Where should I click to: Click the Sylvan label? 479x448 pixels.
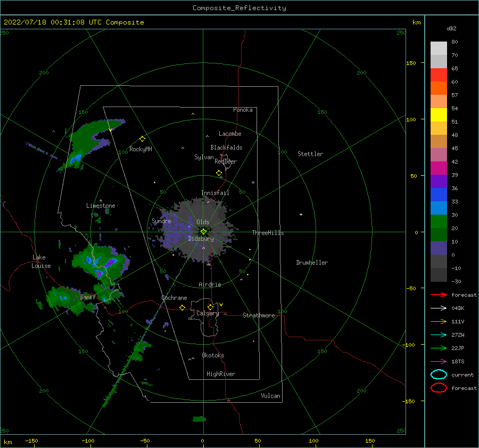tap(204, 157)
